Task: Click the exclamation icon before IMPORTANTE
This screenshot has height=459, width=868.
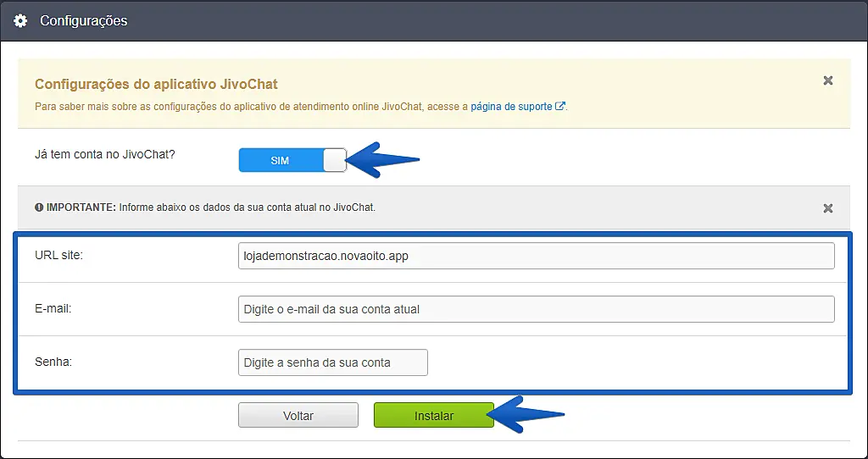Action: [39, 208]
